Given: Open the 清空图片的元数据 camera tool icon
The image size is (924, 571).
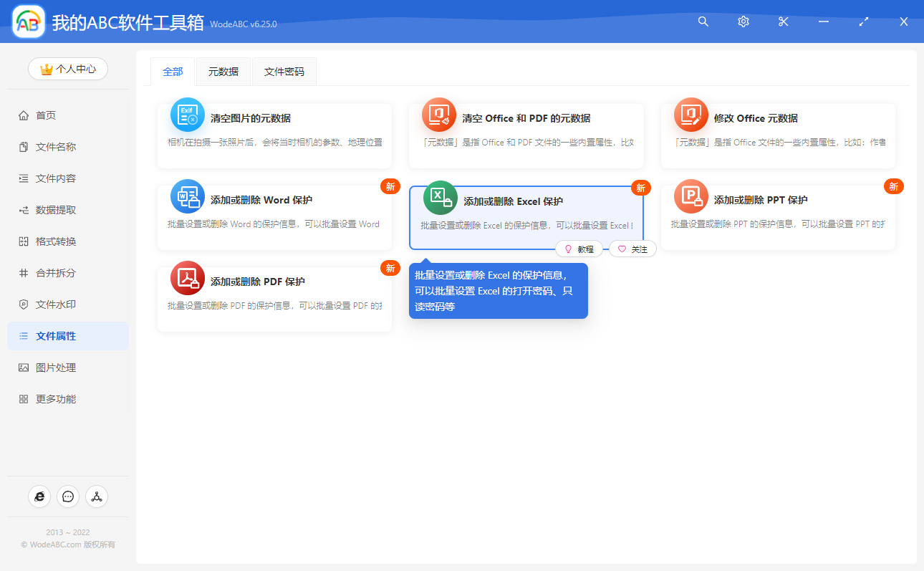Looking at the screenshot, I should pos(187,114).
